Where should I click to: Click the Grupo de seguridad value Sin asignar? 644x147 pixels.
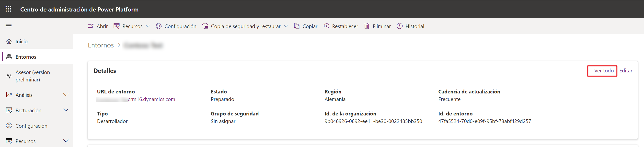click(x=223, y=121)
